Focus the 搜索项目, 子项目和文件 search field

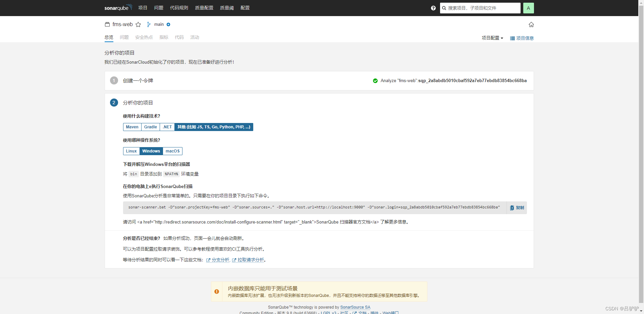[x=480, y=8]
